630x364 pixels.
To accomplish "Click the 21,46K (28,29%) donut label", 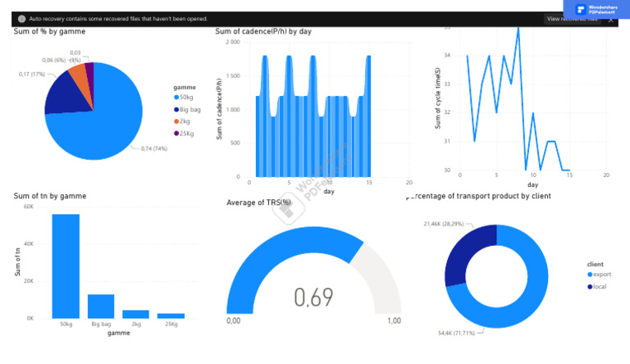I will coord(444,224).
